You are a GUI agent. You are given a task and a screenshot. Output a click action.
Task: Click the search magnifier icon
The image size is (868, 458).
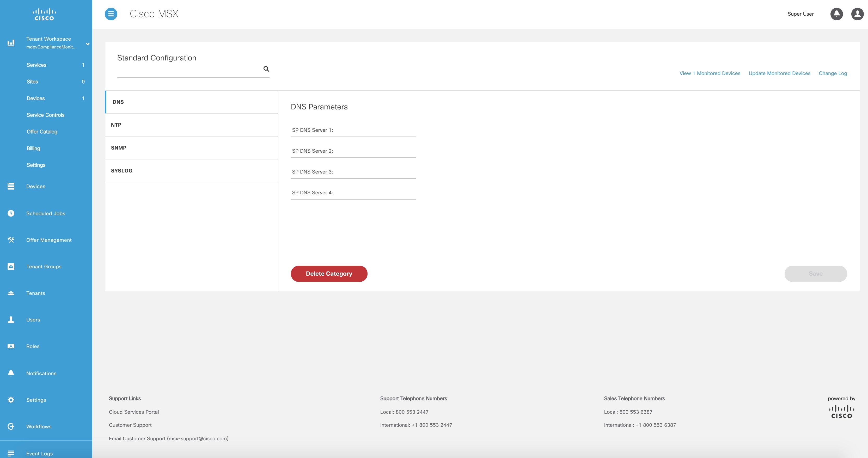(266, 69)
